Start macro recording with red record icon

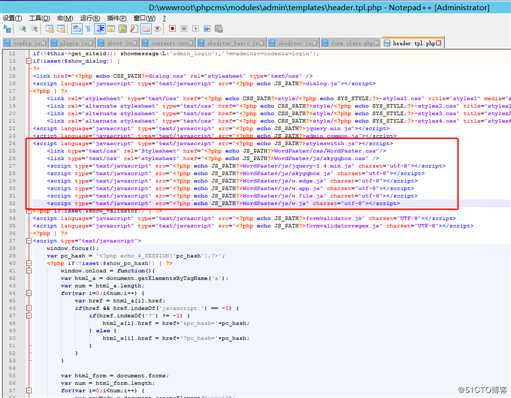172,29
